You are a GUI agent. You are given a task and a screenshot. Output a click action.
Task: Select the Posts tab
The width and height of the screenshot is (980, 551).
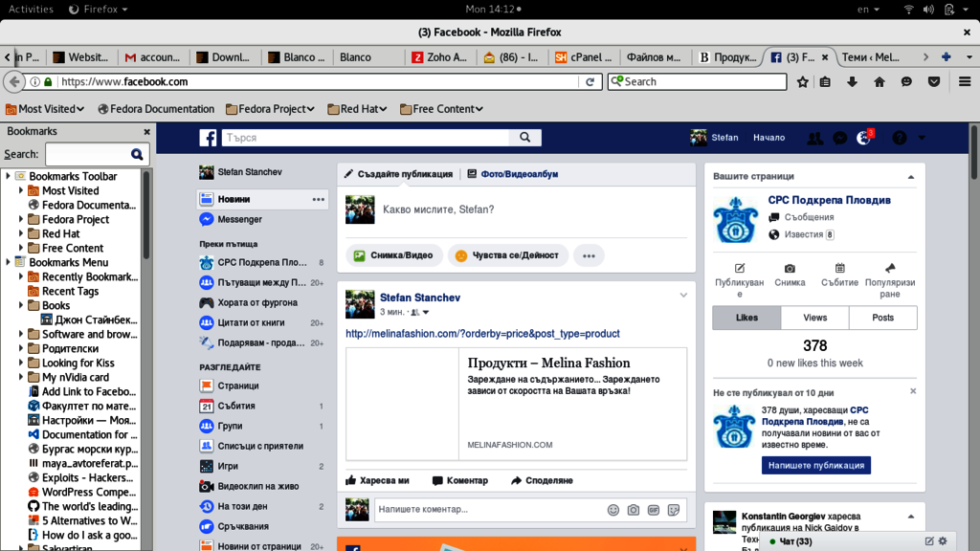[x=882, y=318]
